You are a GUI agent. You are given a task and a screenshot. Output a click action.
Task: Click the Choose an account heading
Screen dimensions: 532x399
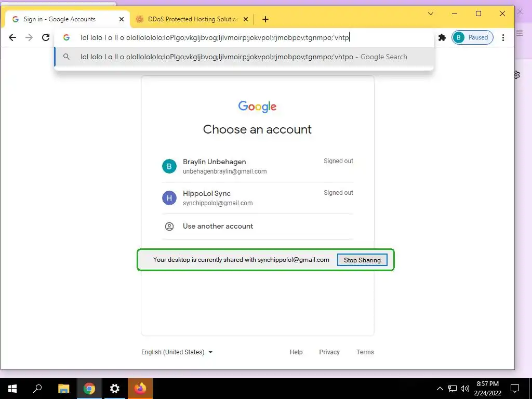click(x=257, y=129)
